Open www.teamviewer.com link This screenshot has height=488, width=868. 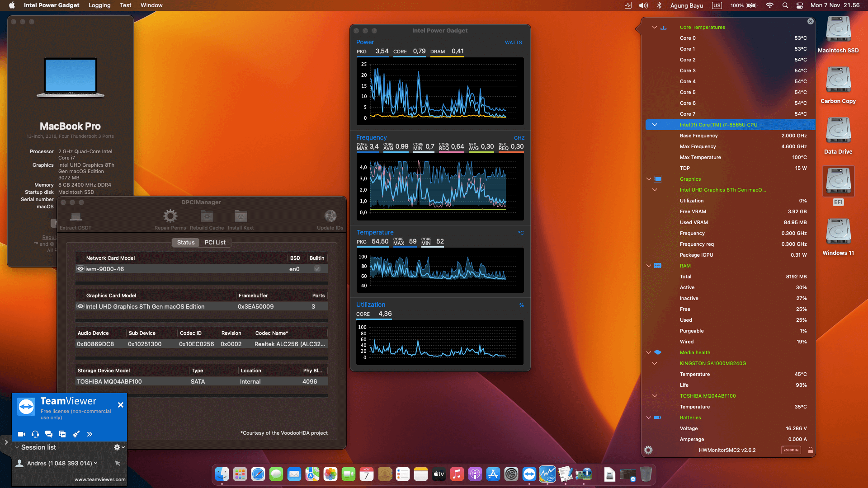coord(100,480)
